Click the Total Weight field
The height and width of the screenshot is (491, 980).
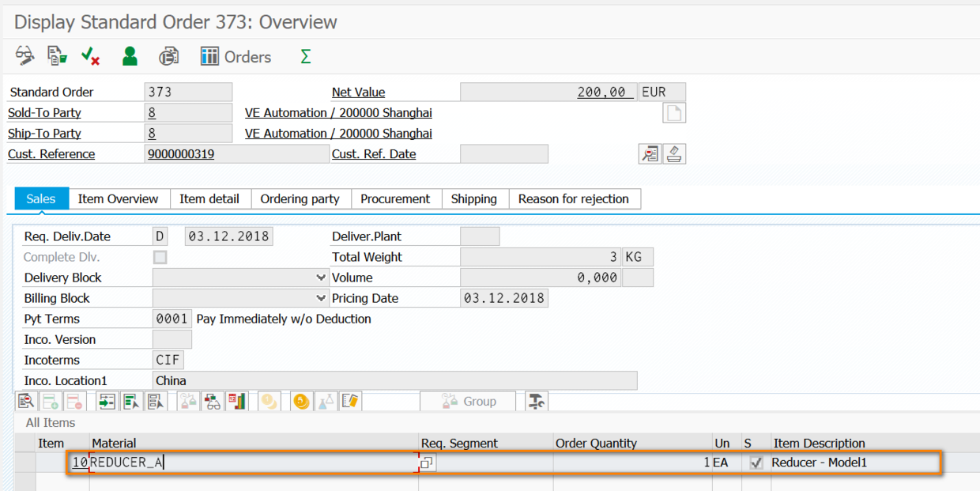point(541,257)
